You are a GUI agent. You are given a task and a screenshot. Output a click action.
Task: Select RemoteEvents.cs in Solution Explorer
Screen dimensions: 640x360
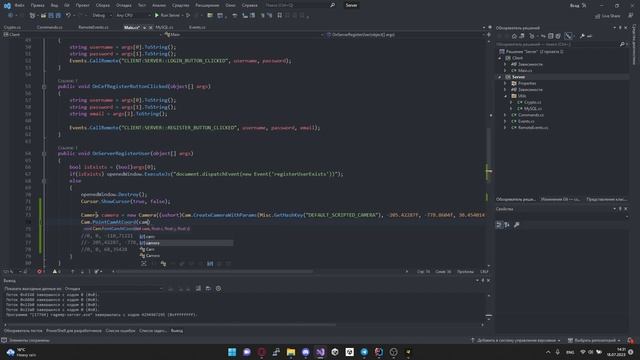pos(533,128)
